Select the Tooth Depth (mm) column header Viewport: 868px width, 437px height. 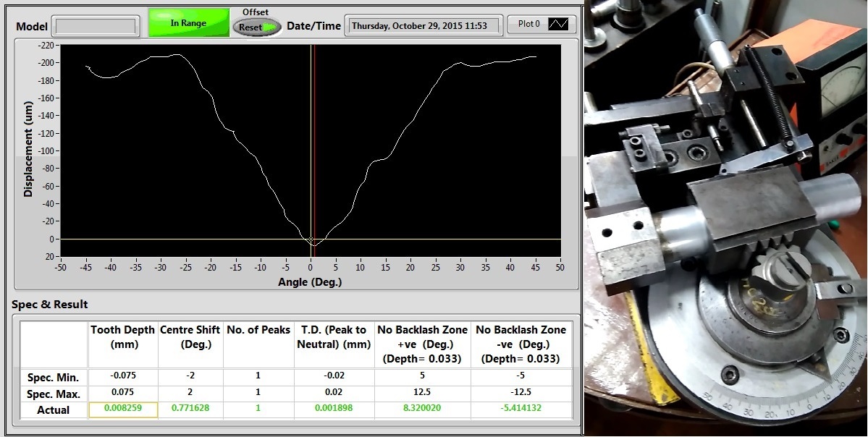click(122, 337)
